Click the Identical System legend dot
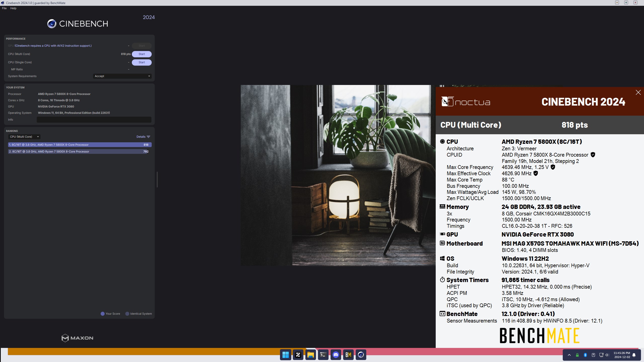644x362 pixels. pos(127,314)
